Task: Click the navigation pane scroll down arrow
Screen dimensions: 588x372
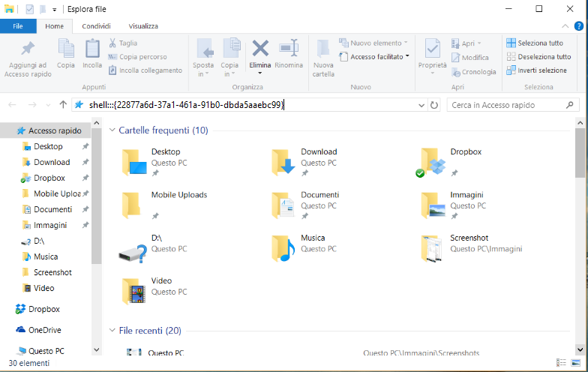Action: click(96, 349)
